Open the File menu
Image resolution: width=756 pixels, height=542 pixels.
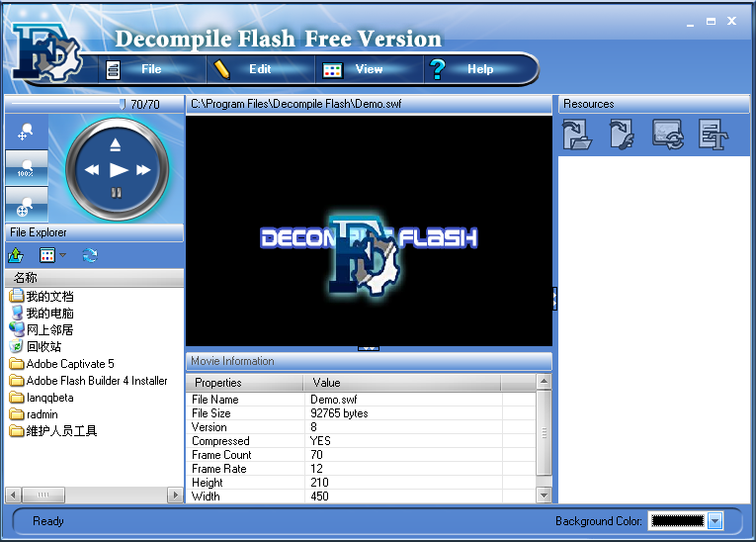point(151,69)
